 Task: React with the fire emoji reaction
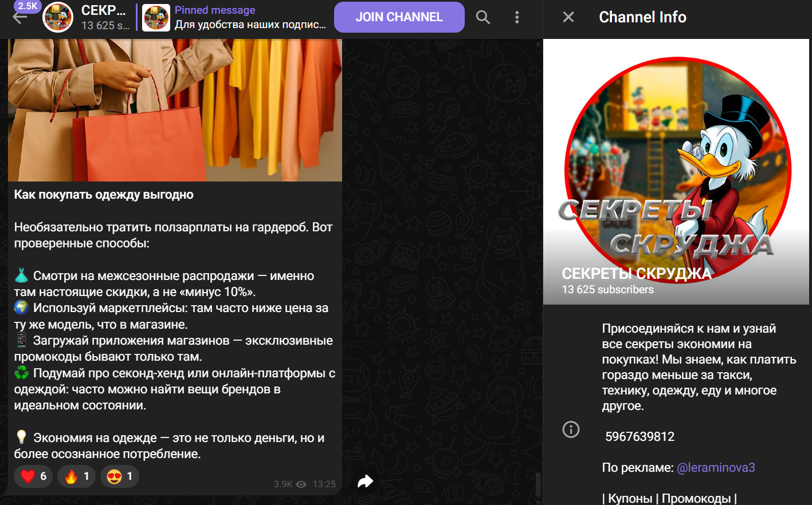click(76, 476)
